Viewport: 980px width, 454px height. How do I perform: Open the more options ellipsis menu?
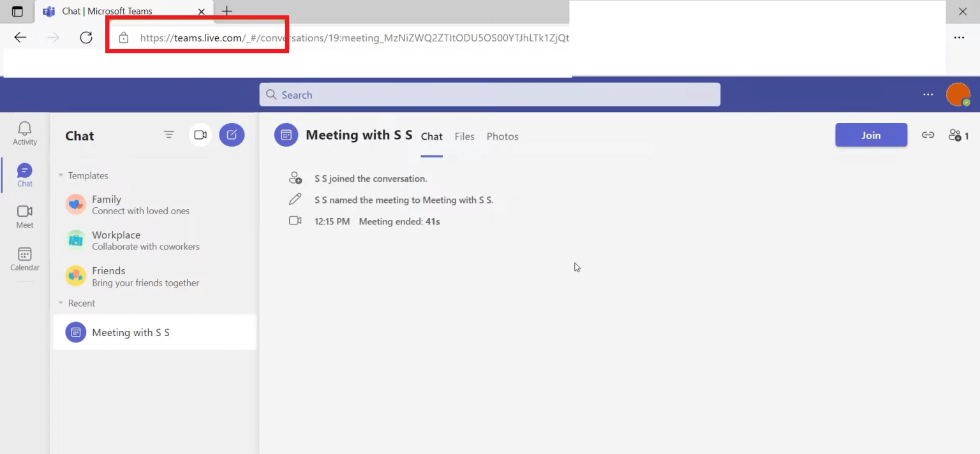point(928,94)
